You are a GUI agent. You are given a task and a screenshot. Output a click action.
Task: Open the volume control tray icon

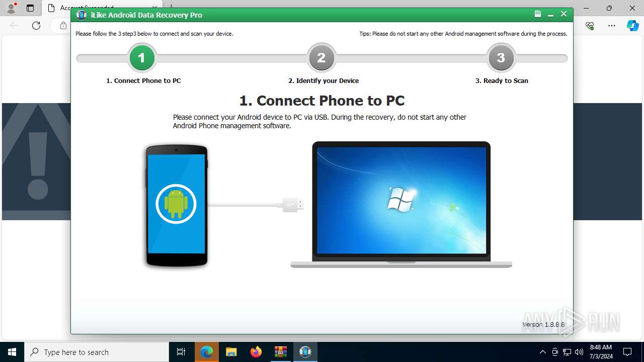click(579, 352)
